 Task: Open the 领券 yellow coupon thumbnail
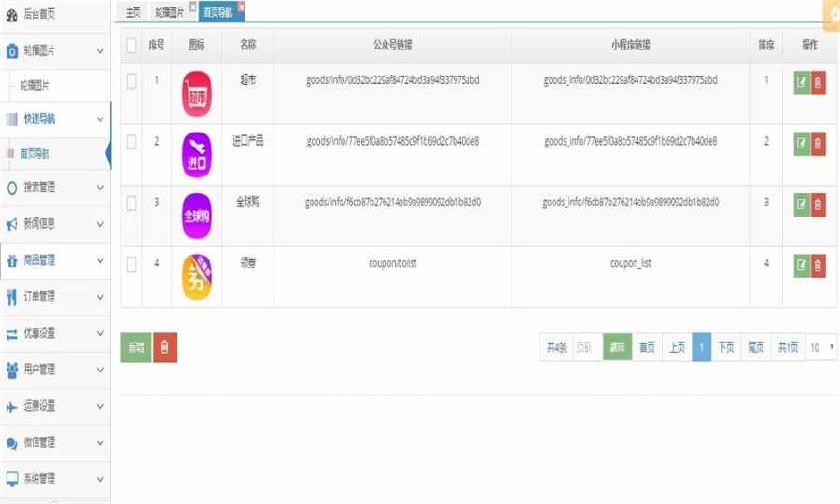[x=197, y=277]
